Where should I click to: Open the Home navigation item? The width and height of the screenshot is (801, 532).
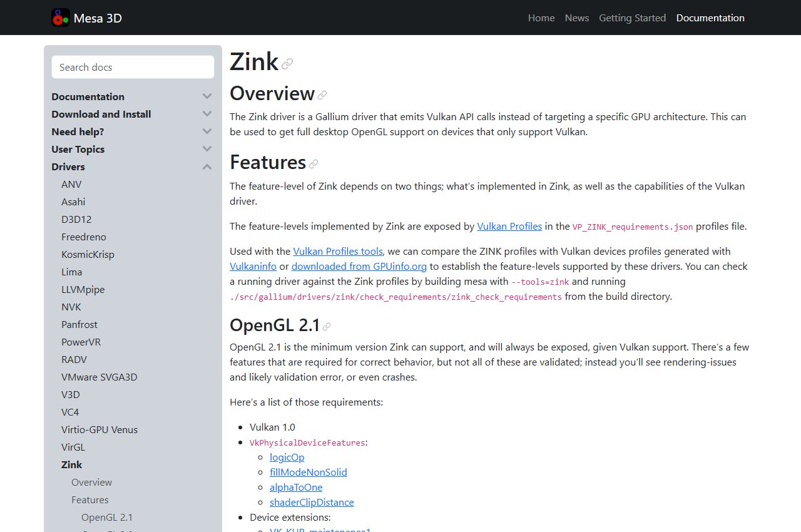click(541, 18)
